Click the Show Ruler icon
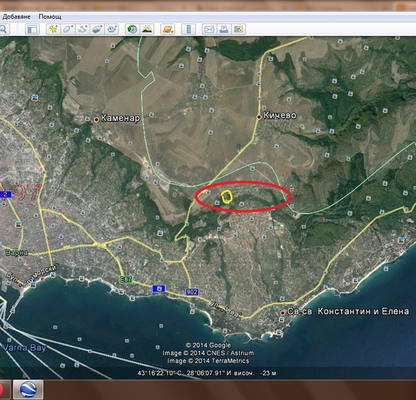The image size is (416, 400). click(x=189, y=29)
